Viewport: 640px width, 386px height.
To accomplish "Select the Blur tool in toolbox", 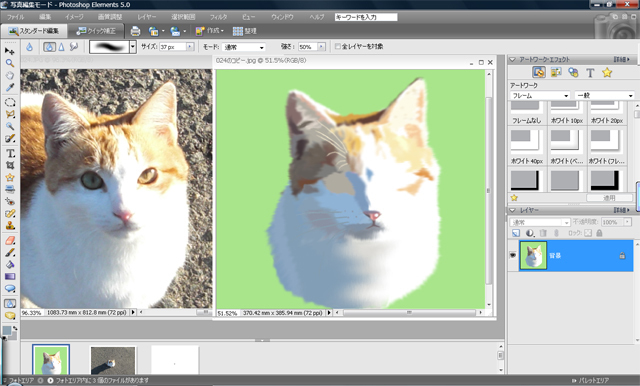I will tap(10, 303).
